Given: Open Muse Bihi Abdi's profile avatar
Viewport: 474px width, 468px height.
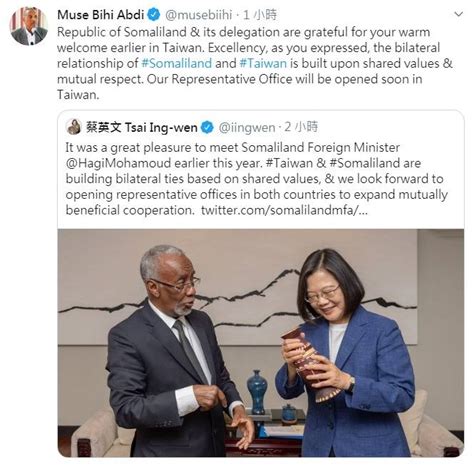Looking at the screenshot, I should 29,25.
